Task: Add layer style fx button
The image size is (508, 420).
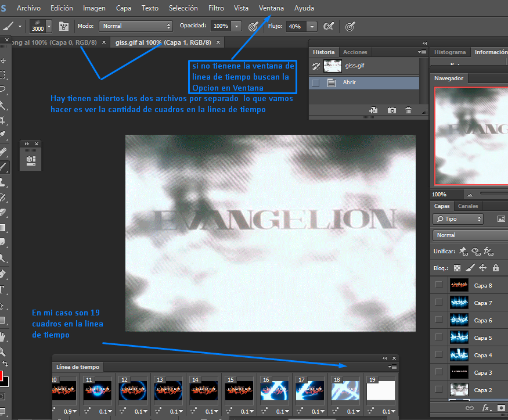Action: click(485, 408)
